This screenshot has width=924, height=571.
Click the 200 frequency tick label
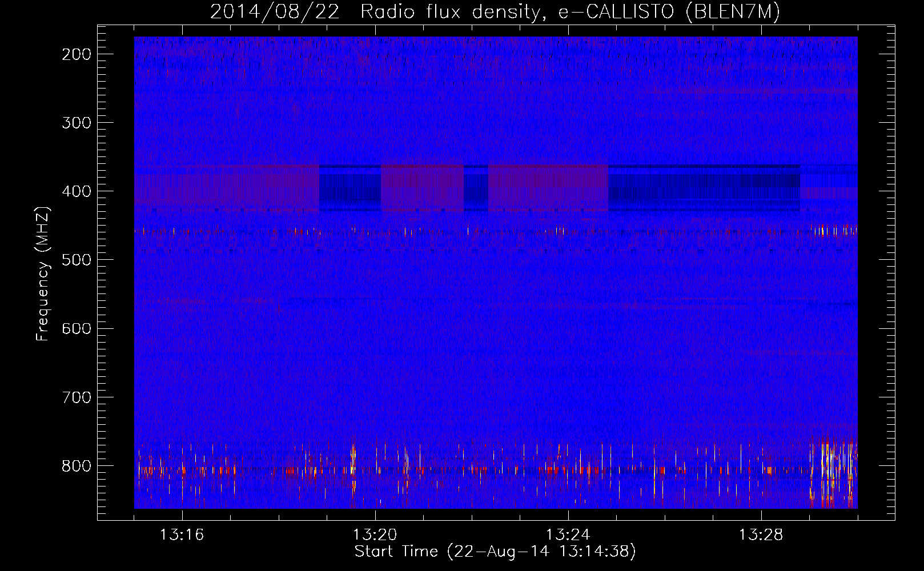[76, 54]
